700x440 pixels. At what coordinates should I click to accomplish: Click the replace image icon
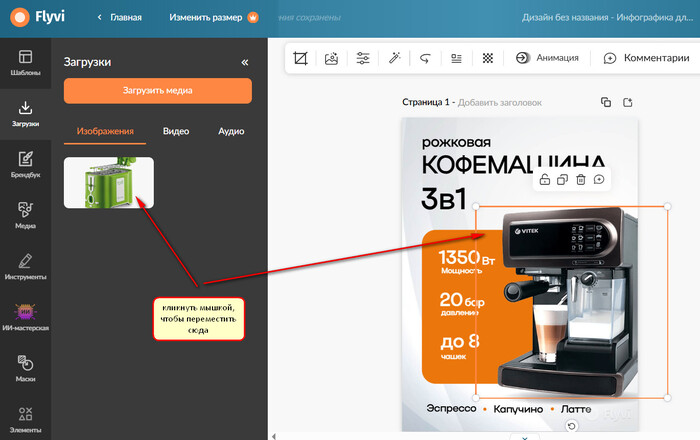(331, 58)
